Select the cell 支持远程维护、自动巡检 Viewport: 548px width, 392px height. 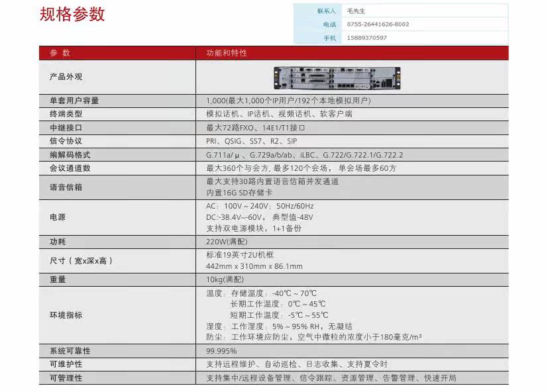click(297, 364)
